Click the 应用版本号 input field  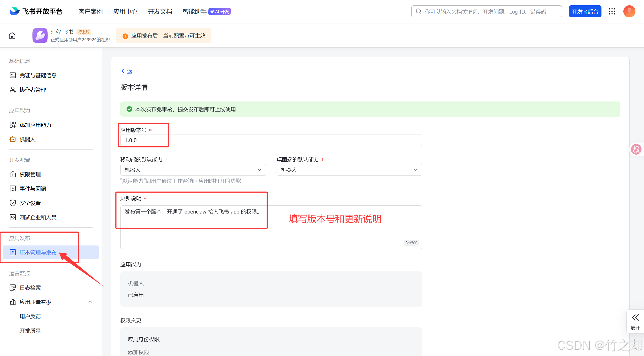(x=271, y=140)
